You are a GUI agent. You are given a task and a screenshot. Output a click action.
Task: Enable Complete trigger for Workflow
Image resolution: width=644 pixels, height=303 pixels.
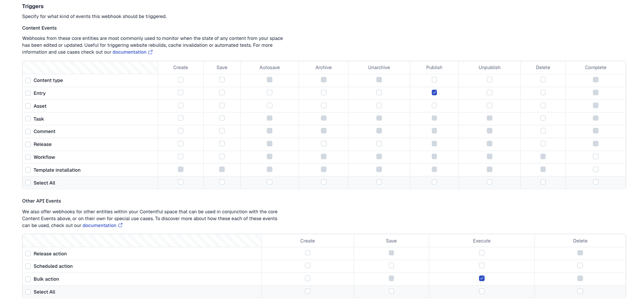coord(595,157)
